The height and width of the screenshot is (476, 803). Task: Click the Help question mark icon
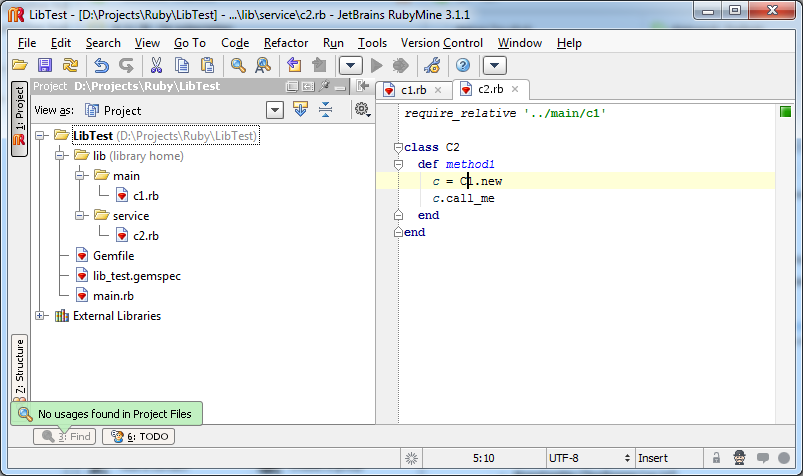point(463,65)
